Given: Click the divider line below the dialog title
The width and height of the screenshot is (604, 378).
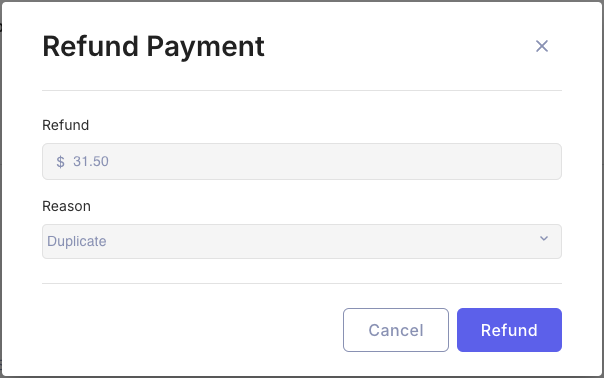Looking at the screenshot, I should 302,91.
